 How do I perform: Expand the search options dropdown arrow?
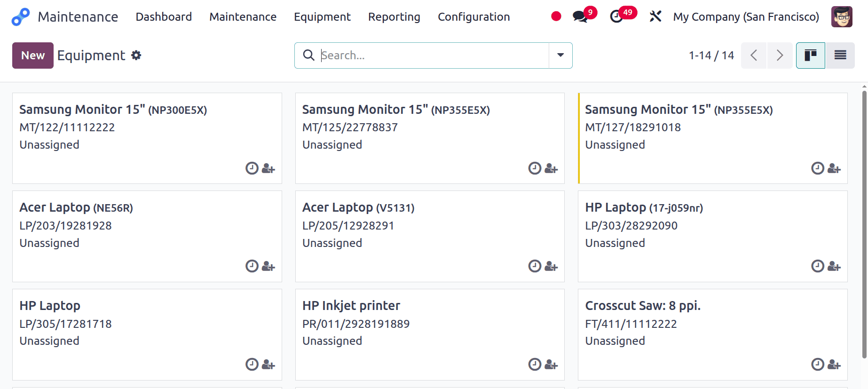click(x=560, y=56)
